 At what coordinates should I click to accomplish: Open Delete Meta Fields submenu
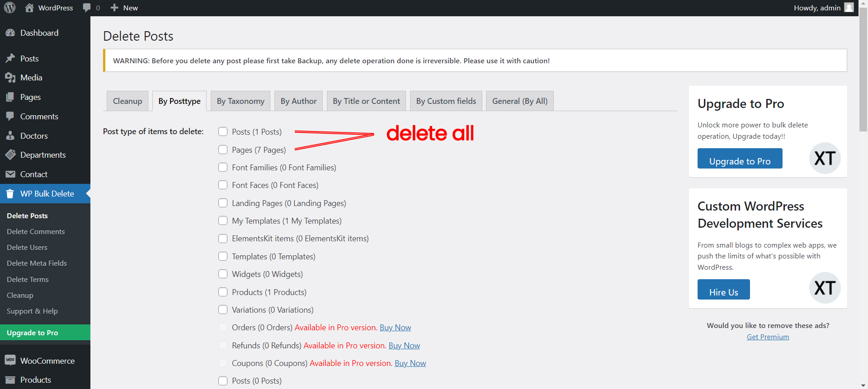point(37,263)
